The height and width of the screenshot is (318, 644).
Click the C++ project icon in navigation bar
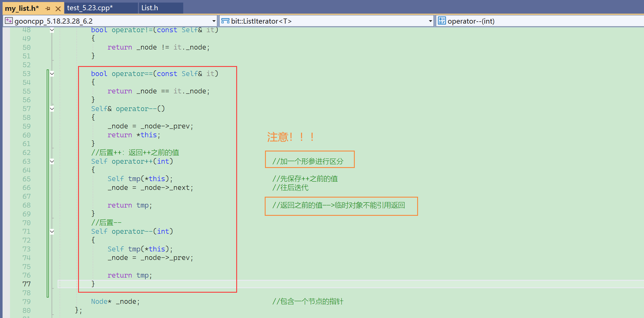(9, 21)
